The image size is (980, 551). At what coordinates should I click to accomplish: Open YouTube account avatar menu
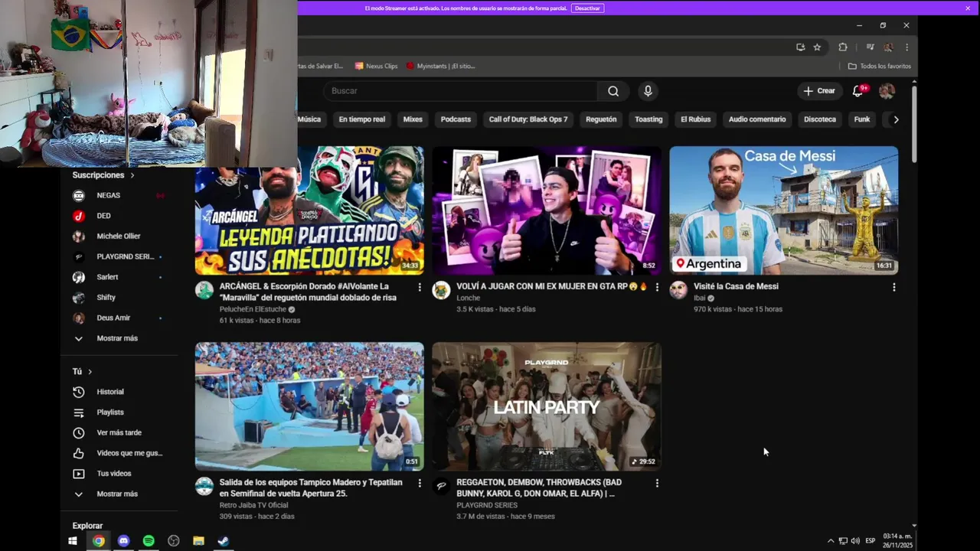click(x=887, y=91)
